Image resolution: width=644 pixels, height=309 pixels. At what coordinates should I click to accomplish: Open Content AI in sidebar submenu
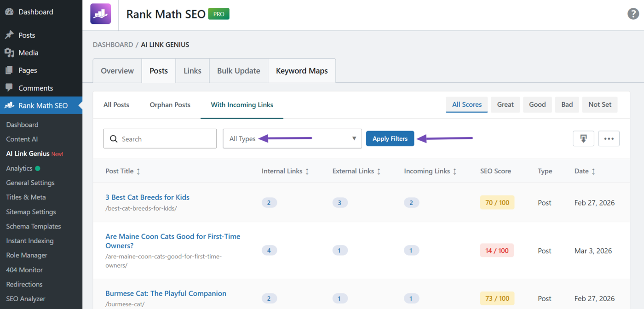22,139
